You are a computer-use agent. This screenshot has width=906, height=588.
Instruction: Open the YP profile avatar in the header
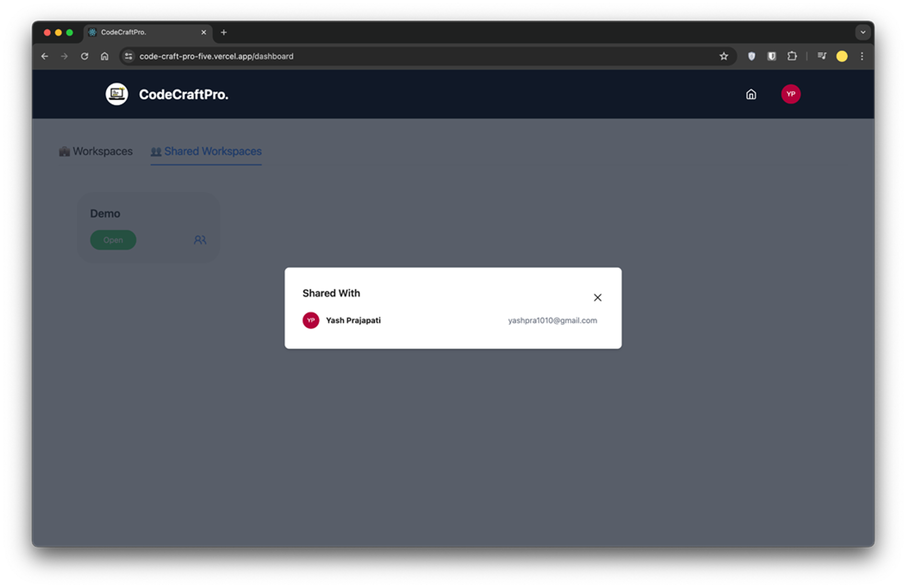(x=790, y=94)
